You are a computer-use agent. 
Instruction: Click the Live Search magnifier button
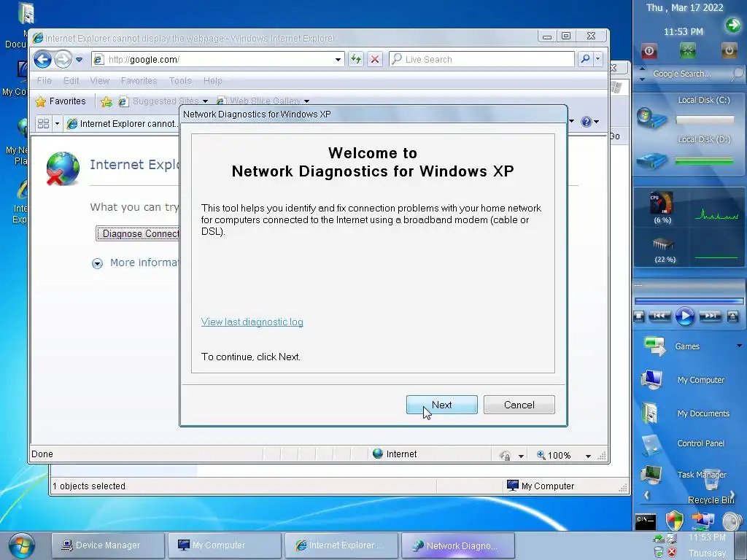(585, 59)
